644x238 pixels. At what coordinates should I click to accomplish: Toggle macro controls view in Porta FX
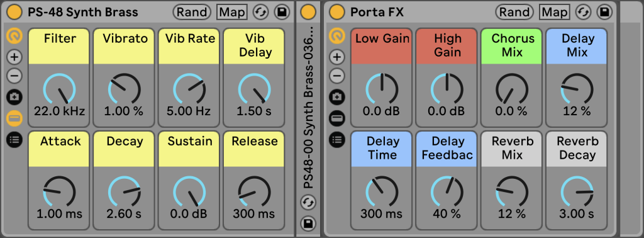[337, 36]
